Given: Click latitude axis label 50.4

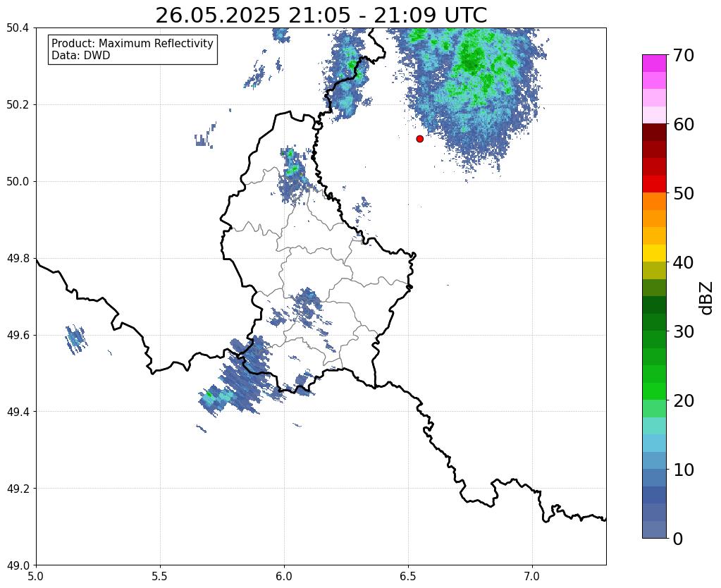Looking at the screenshot, I should tap(18, 28).
